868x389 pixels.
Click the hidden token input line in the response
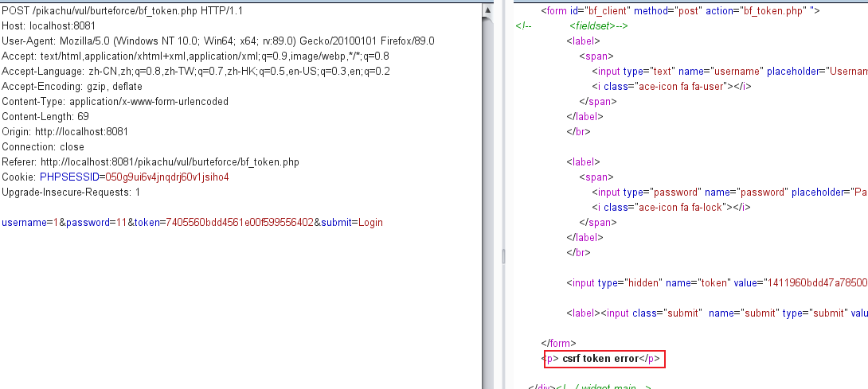click(716, 282)
